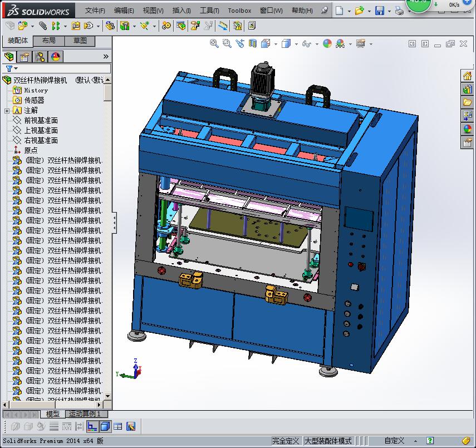Open File Explorer folder icon in task pane
This screenshot has height=448, width=476.
467,102
